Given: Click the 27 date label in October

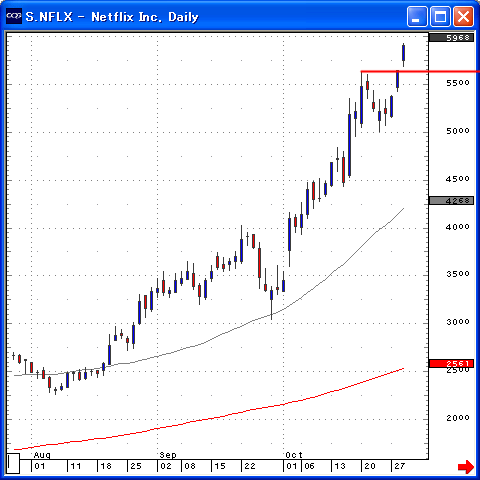Looking at the screenshot, I should (400, 466).
